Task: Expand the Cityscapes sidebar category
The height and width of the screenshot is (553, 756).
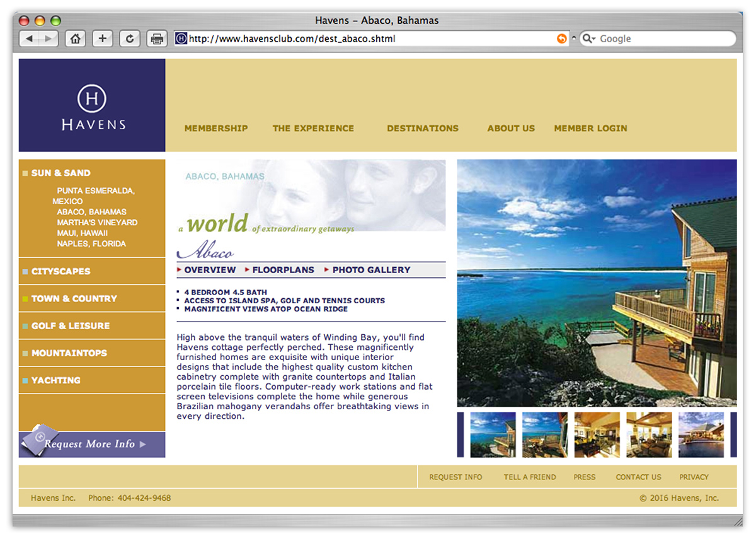Action: (x=60, y=271)
